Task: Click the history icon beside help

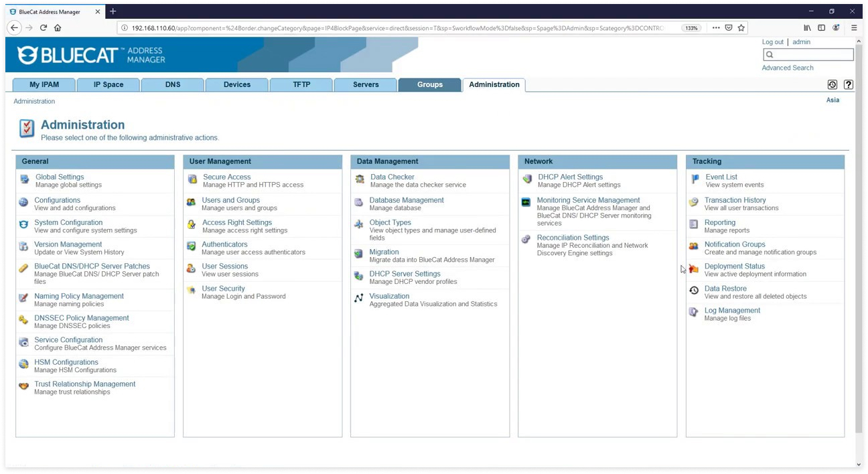Action: (x=833, y=84)
